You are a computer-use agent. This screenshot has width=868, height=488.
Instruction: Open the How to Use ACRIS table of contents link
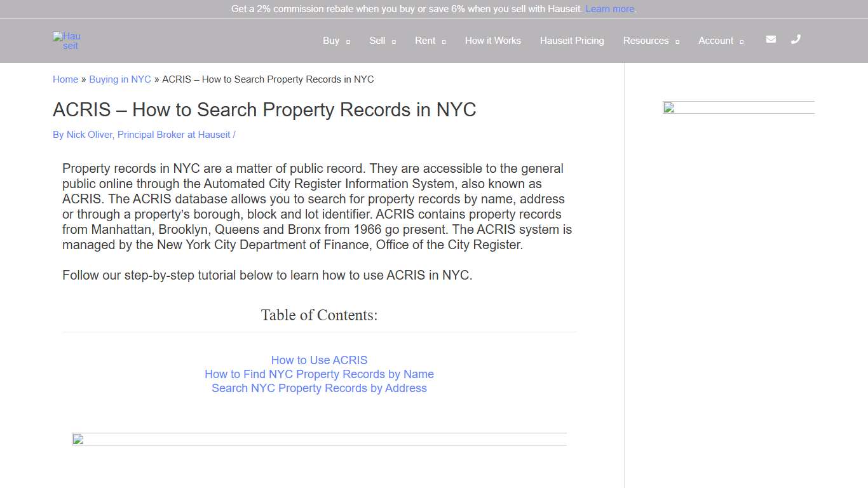click(x=319, y=360)
